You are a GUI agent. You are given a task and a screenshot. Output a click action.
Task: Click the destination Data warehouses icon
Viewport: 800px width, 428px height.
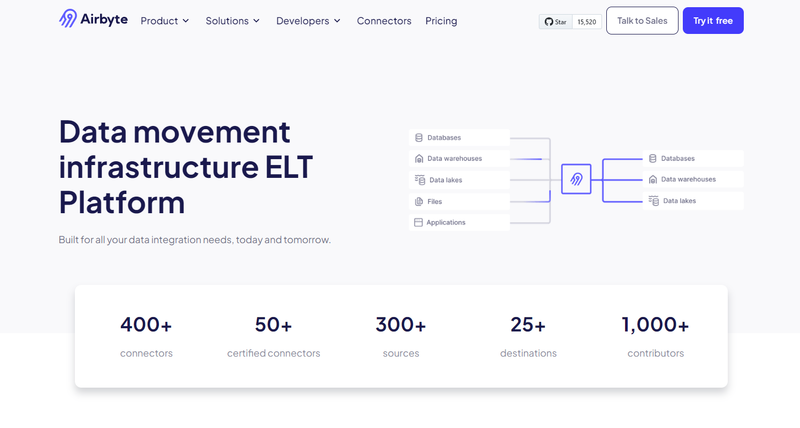(653, 180)
